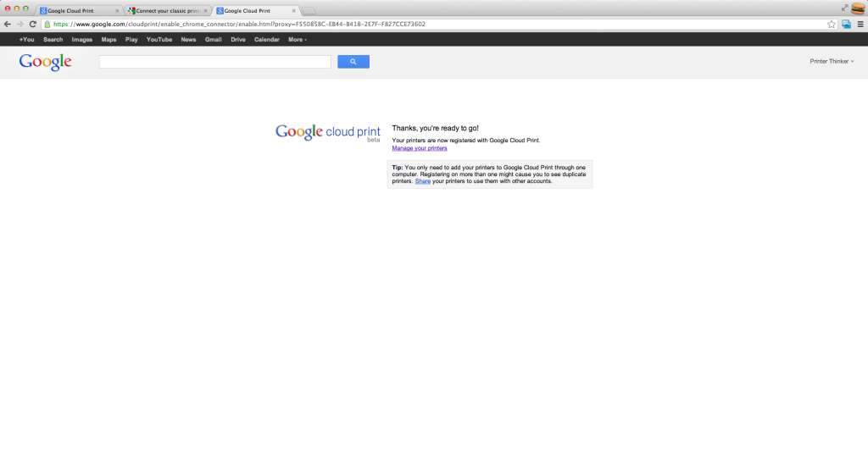This screenshot has height=476, width=868.
Task: Open the Printer Thinker account dropdown
Action: tap(832, 61)
